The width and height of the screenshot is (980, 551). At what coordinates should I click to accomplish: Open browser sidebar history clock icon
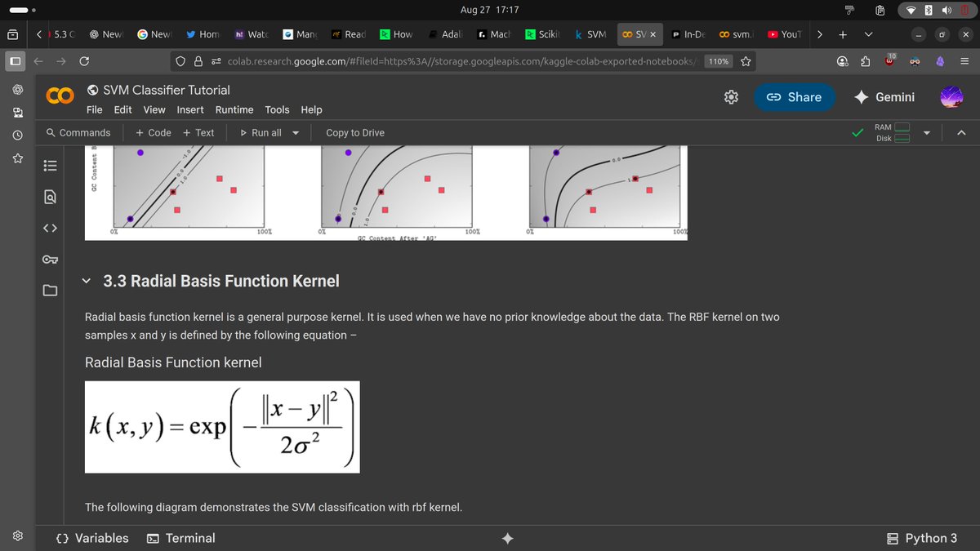[16, 134]
